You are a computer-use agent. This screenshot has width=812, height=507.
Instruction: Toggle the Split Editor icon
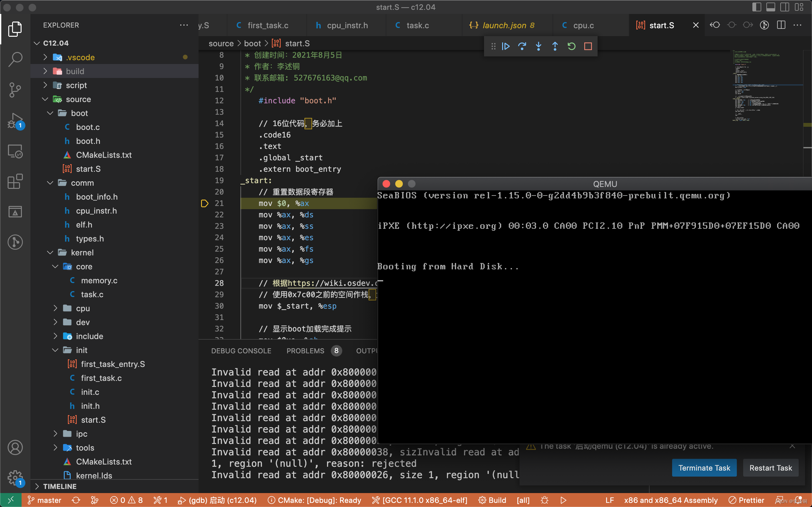click(781, 25)
